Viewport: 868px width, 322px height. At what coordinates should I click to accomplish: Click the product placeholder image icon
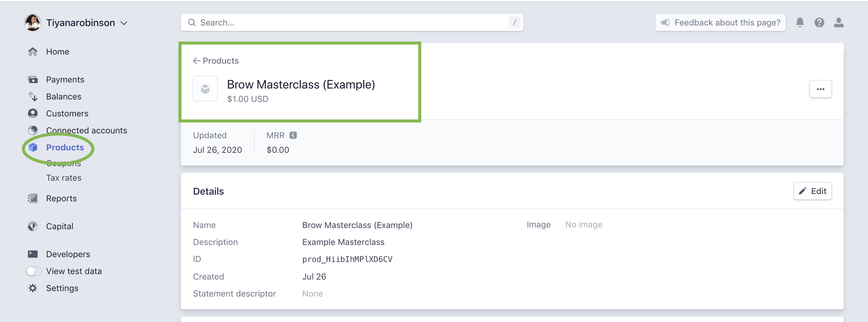coord(205,89)
